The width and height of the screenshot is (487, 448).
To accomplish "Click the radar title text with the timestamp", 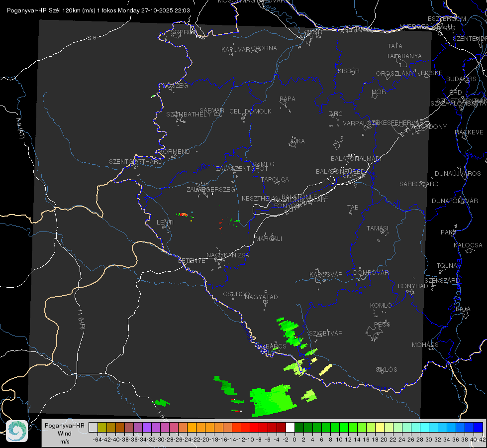I will (x=98, y=10).
